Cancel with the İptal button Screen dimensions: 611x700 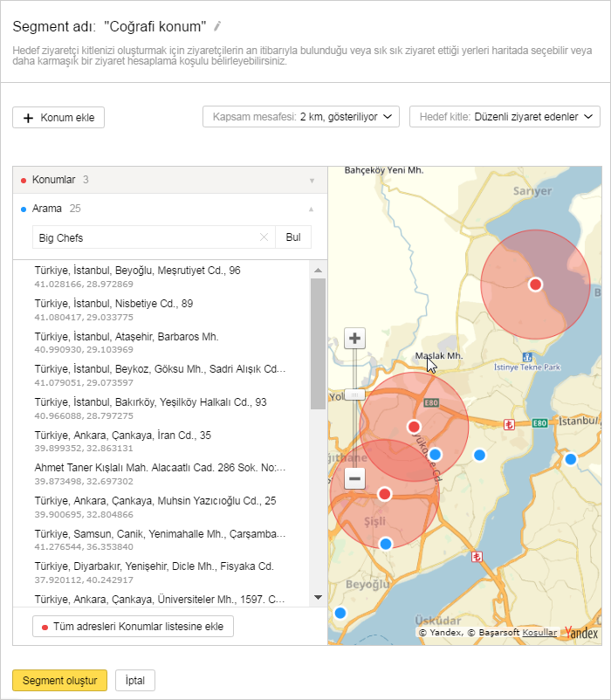(x=134, y=681)
